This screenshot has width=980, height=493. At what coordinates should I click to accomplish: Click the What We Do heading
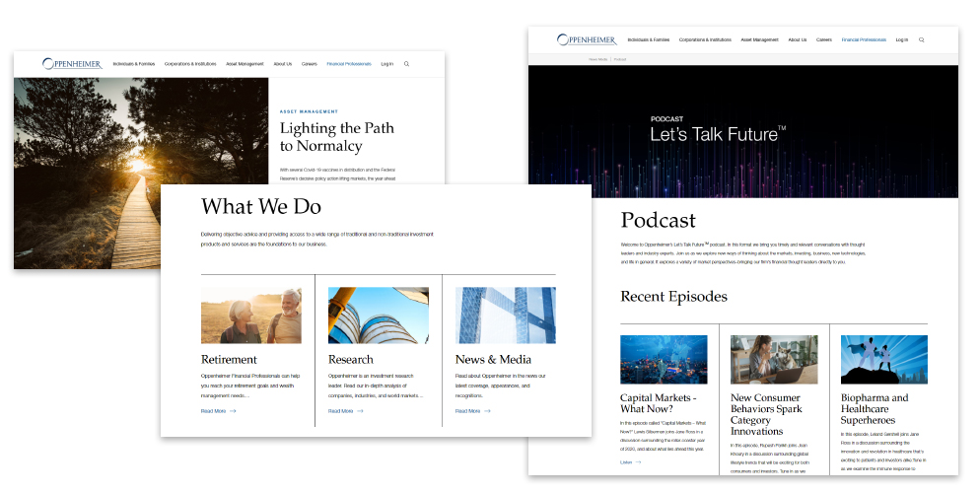tap(261, 207)
